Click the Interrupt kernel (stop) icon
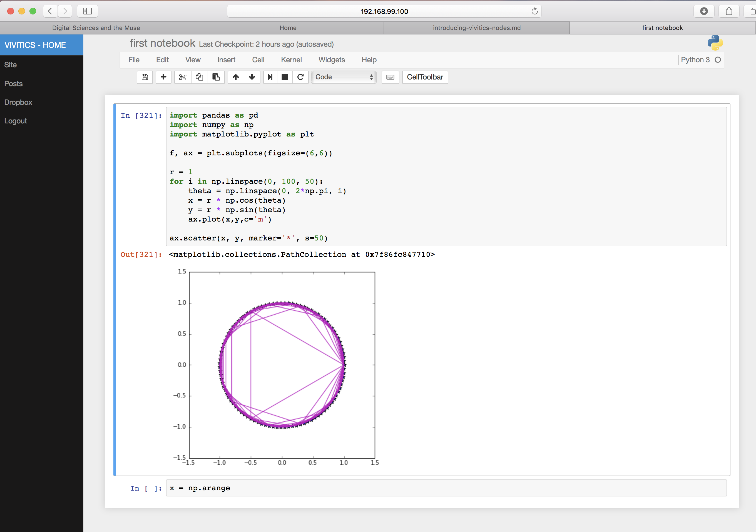 pyautogui.click(x=286, y=77)
